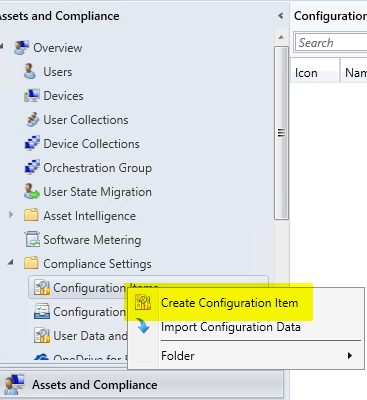Click the Import Configuration Data arrow icon
The image size is (367, 400).
[143, 326]
